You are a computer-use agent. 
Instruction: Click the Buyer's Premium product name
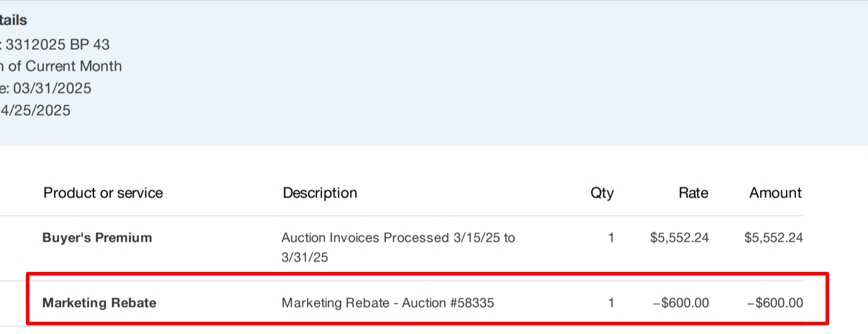point(97,238)
